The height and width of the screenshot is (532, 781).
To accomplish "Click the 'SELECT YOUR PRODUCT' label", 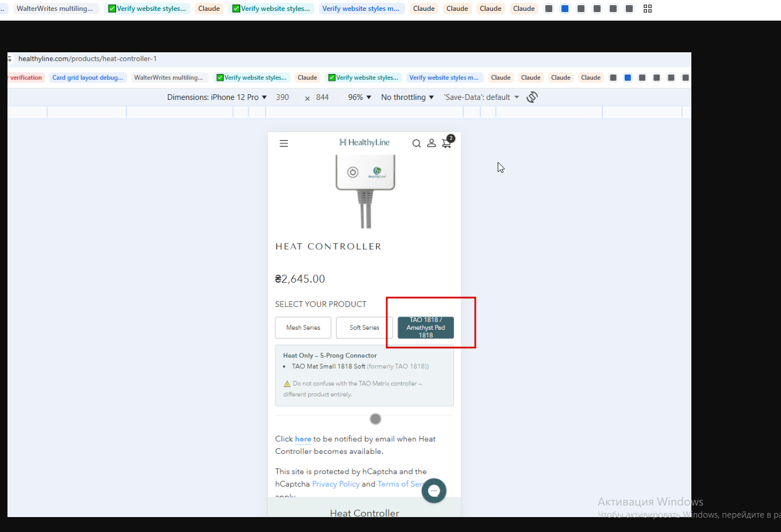I will click(x=321, y=304).
